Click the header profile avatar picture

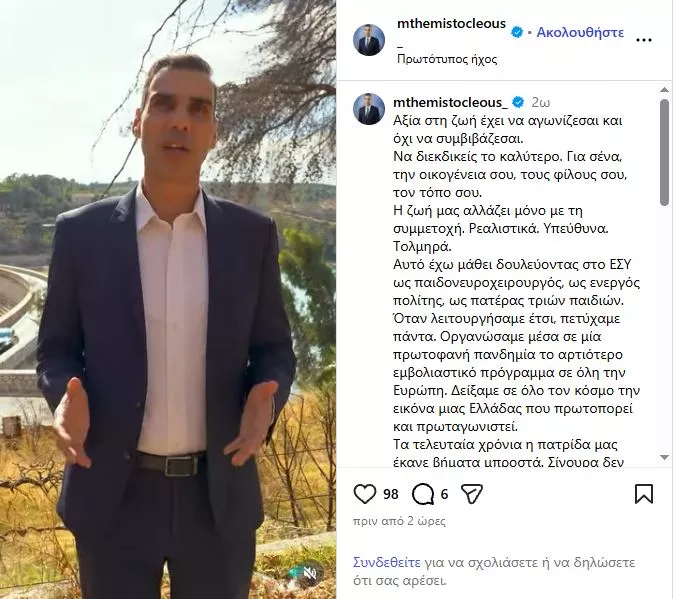coord(369,40)
